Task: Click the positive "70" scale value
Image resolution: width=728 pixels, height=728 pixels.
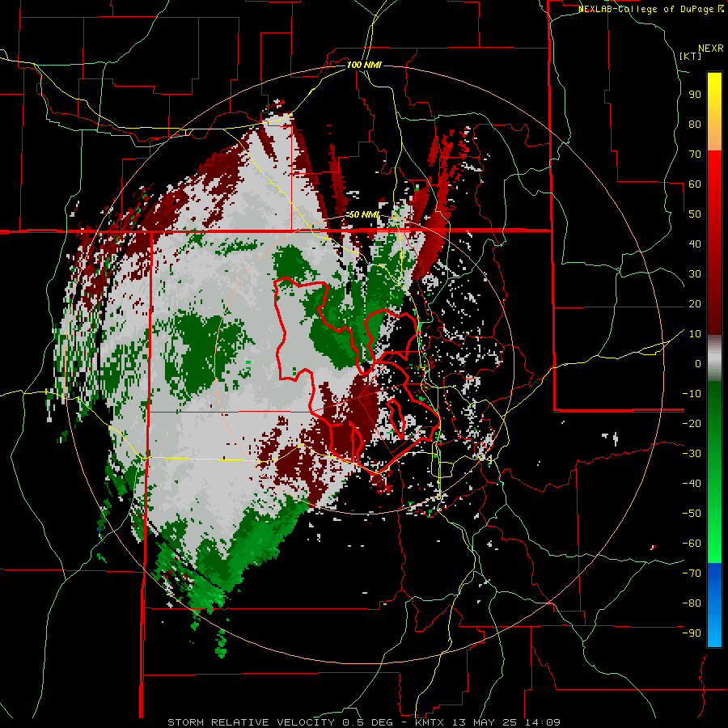Action: [695, 154]
